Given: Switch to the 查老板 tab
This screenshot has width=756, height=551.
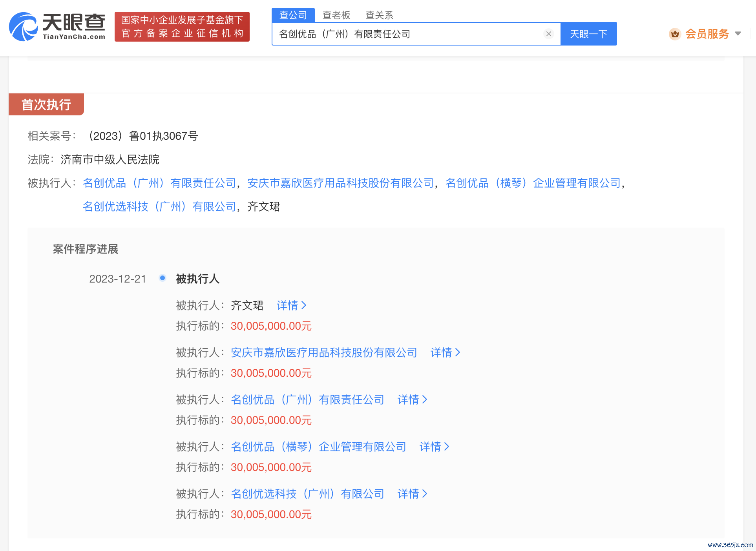Looking at the screenshot, I should (x=336, y=15).
